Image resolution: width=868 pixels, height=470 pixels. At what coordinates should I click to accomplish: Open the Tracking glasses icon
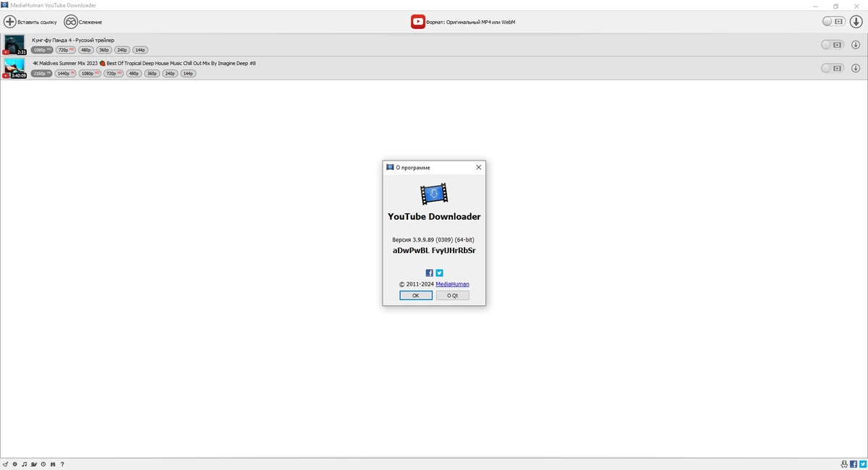pyautogui.click(x=71, y=22)
